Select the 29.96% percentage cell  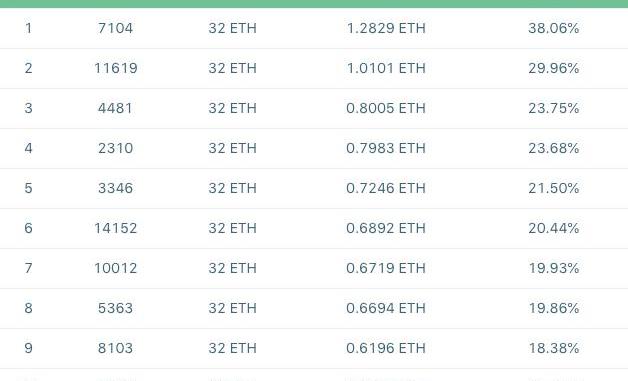[x=554, y=68]
